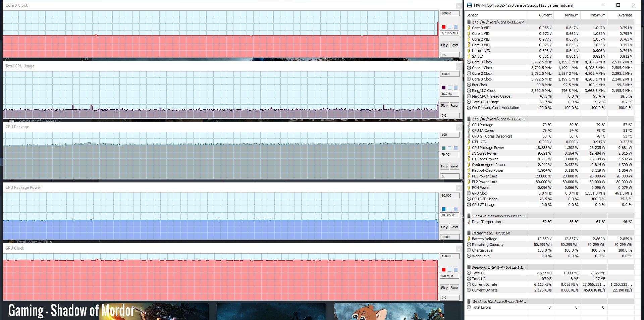Image resolution: width=644 pixels, height=320 pixels.
Task: Click the gauge icon next to GPU D3D Usage
Action: click(469, 199)
